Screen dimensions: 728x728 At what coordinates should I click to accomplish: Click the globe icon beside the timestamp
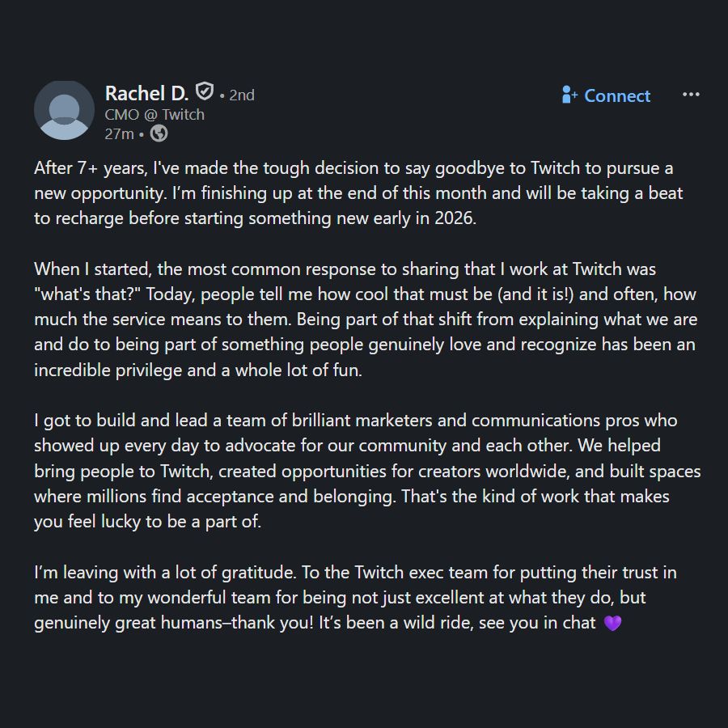(159, 133)
